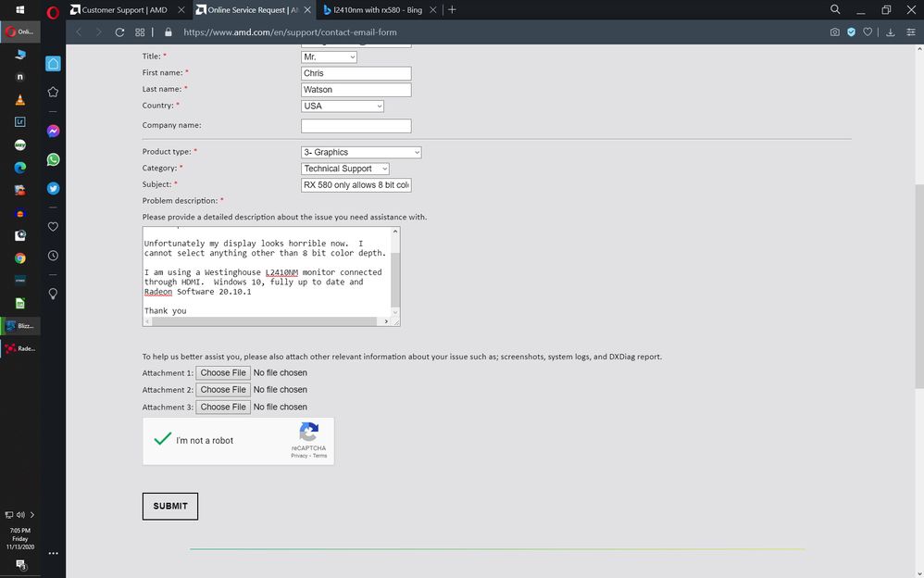Switch to Online Service Request tab
The image size is (924, 578).
[252, 10]
